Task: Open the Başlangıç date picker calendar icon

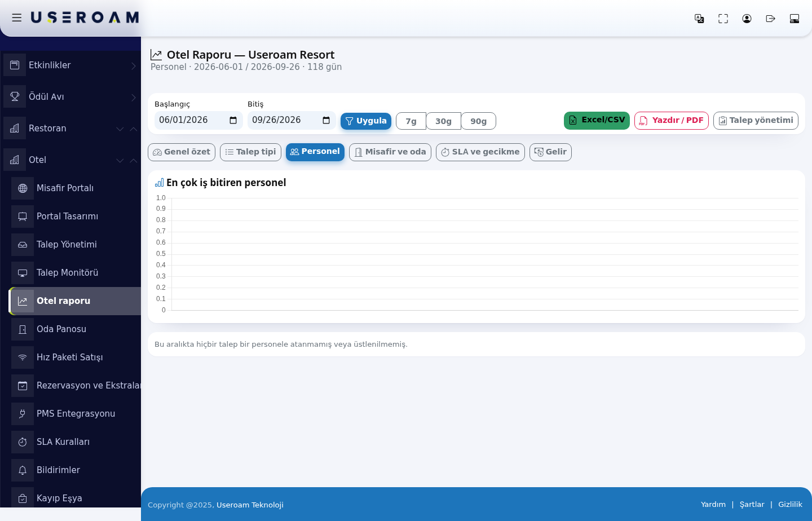Action: coord(233,120)
